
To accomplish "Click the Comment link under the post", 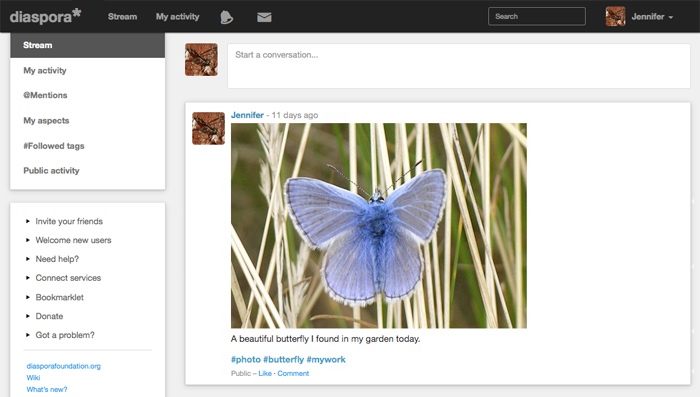I will click(x=293, y=373).
